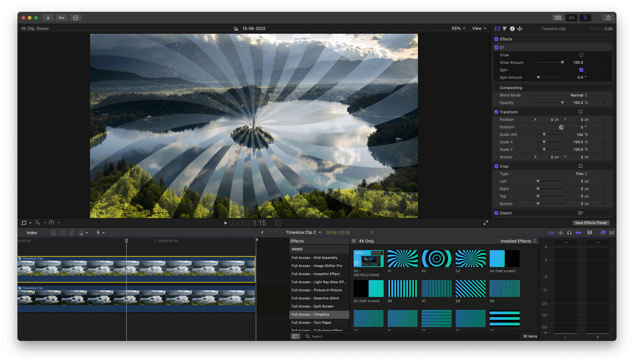Click the viewer full screen arrows icon
Viewport: 634px width, 364px height.
[485, 223]
